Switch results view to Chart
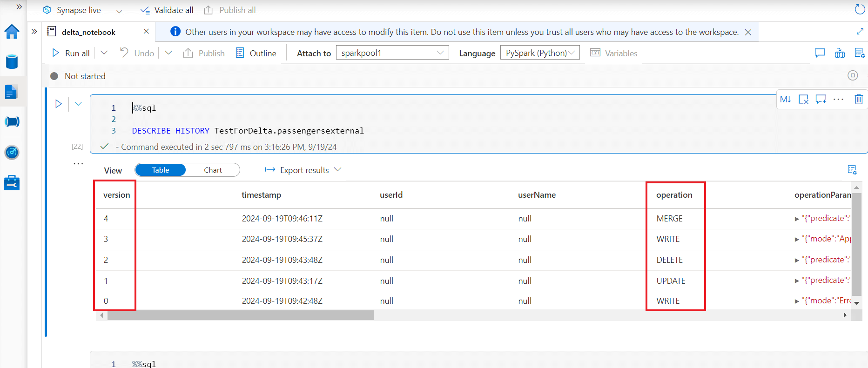 click(213, 170)
